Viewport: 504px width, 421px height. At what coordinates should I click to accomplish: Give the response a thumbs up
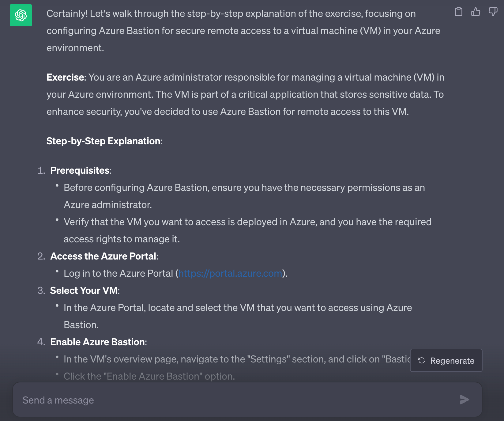point(476,12)
